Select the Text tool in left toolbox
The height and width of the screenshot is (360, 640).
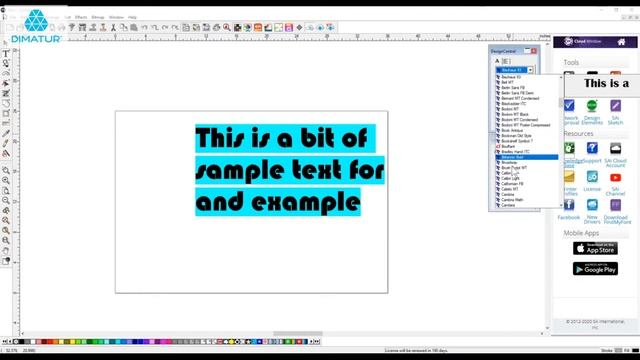(x=6, y=53)
